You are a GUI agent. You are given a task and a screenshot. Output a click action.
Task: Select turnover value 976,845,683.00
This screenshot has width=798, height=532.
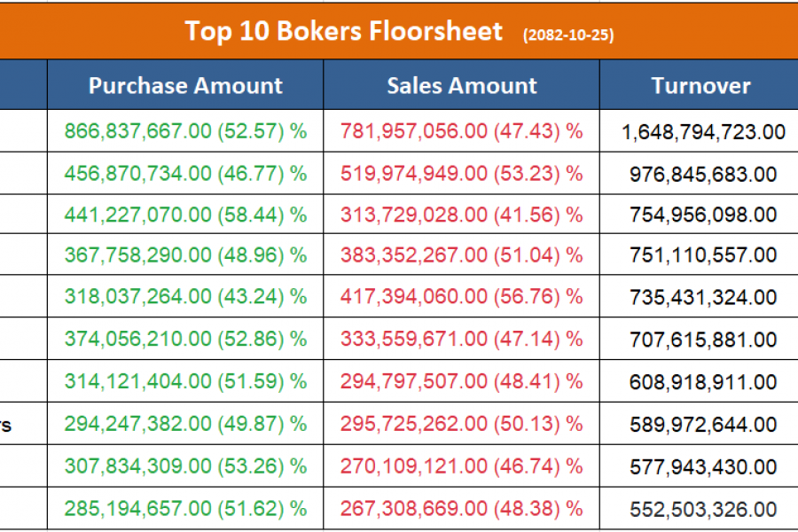point(703,174)
